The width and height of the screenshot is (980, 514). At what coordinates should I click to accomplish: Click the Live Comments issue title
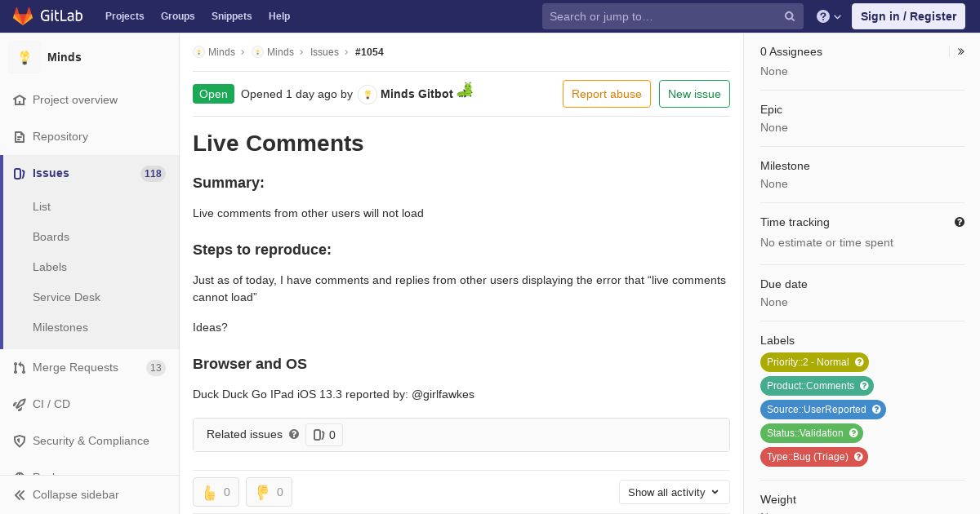[278, 143]
